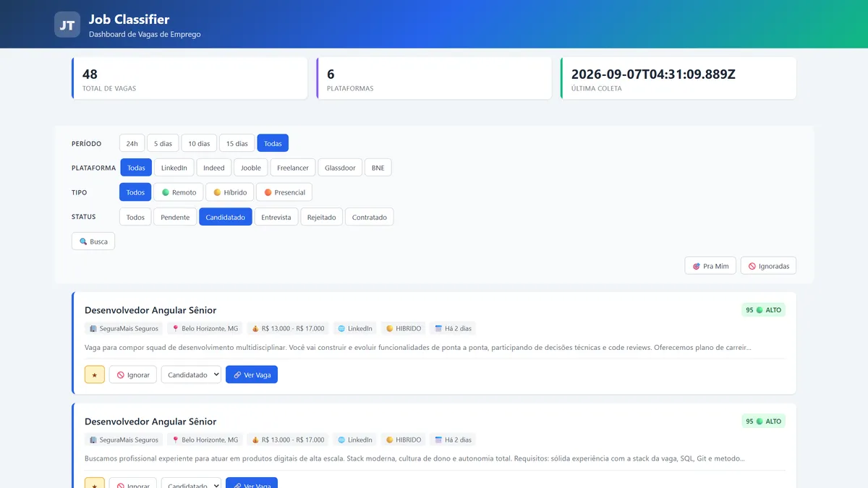Select the Candidatado status filter
868x488 pixels.
point(226,217)
